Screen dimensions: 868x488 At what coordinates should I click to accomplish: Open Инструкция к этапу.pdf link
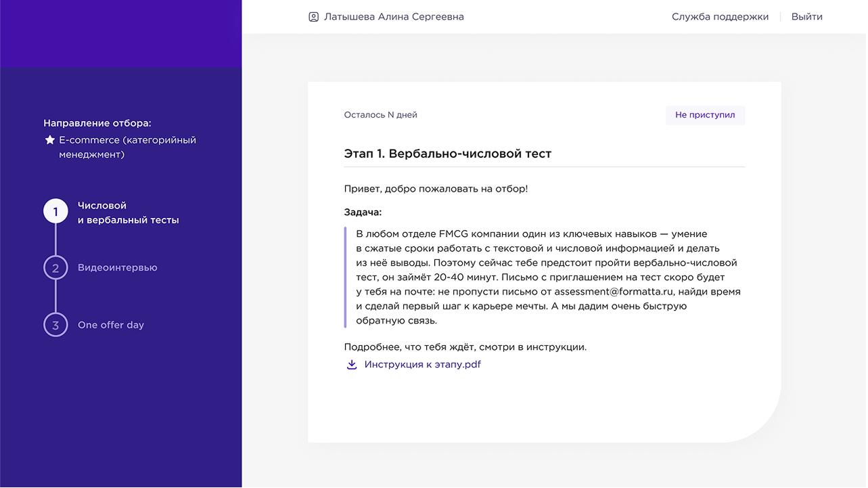pyautogui.click(x=423, y=365)
